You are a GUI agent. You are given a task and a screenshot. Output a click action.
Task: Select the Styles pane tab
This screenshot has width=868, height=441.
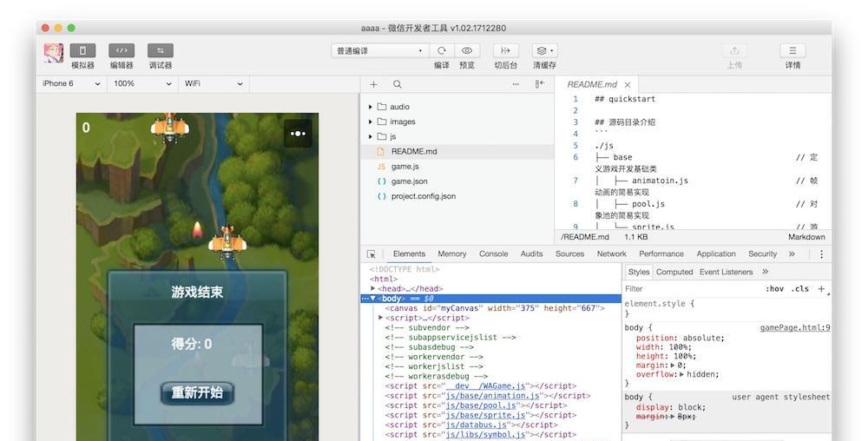tap(638, 273)
